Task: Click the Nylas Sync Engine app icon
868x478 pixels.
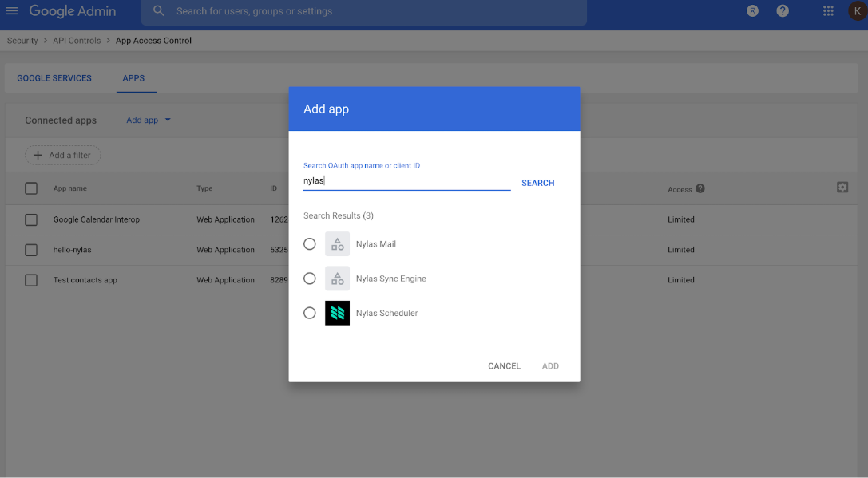Action: [337, 279]
